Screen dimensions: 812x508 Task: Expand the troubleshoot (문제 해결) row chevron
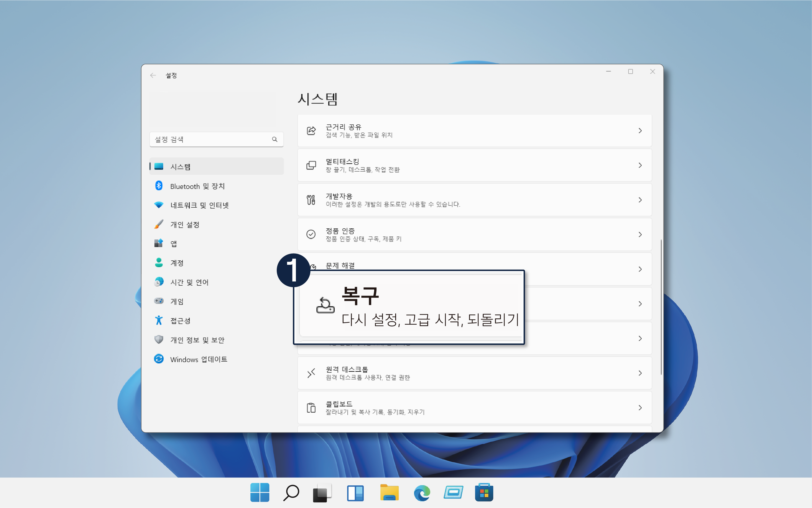tap(640, 269)
